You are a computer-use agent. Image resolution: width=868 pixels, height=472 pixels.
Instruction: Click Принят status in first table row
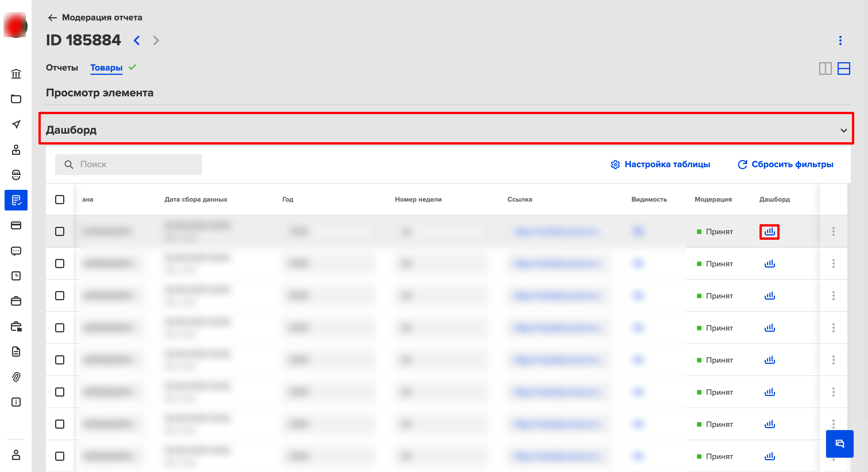coord(715,232)
